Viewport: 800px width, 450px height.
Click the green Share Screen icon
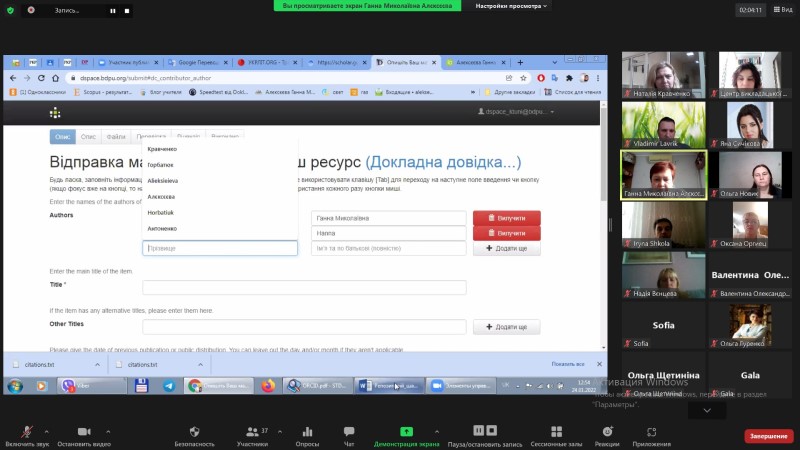[407, 431]
